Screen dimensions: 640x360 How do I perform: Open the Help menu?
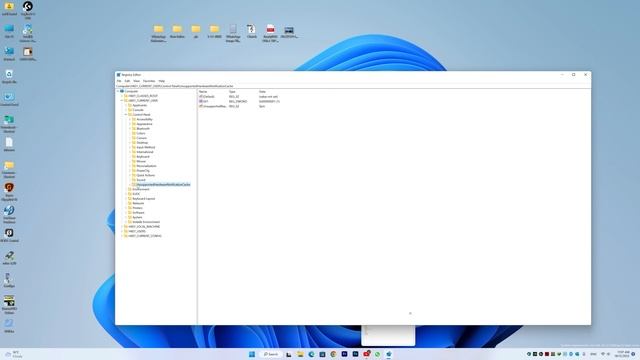(x=162, y=81)
